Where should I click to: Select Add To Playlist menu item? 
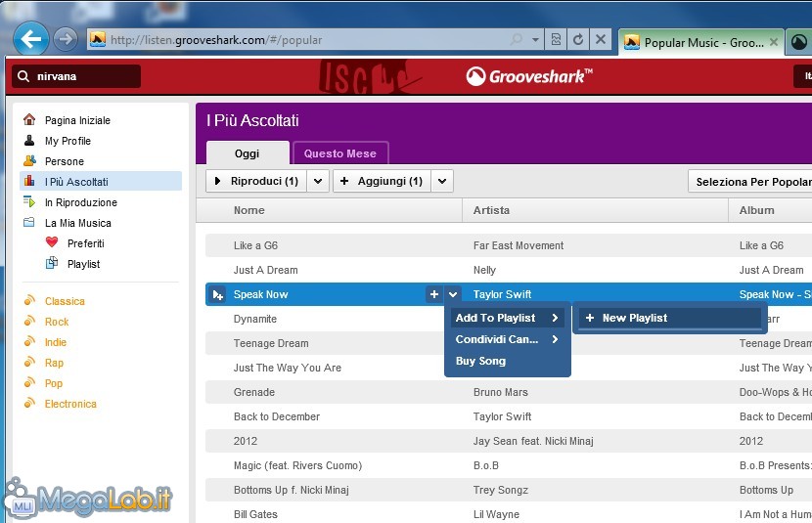(507, 318)
